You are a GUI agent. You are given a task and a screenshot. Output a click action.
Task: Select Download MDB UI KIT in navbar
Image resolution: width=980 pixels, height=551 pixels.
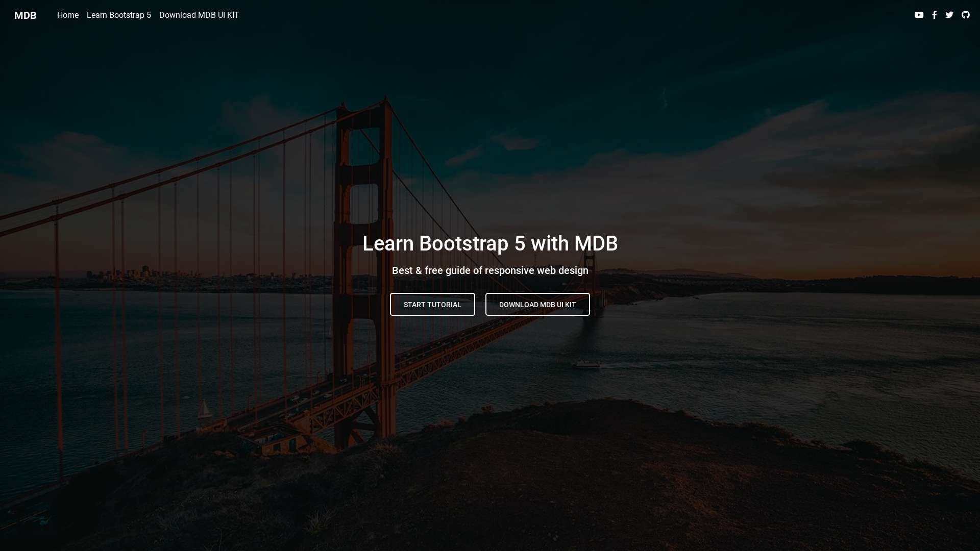click(199, 15)
